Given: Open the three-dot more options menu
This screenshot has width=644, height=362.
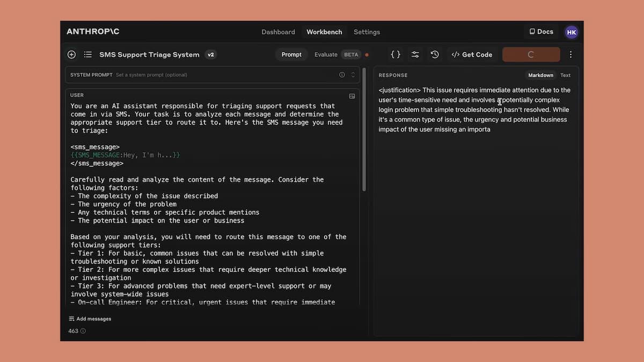Looking at the screenshot, I should 570,55.
